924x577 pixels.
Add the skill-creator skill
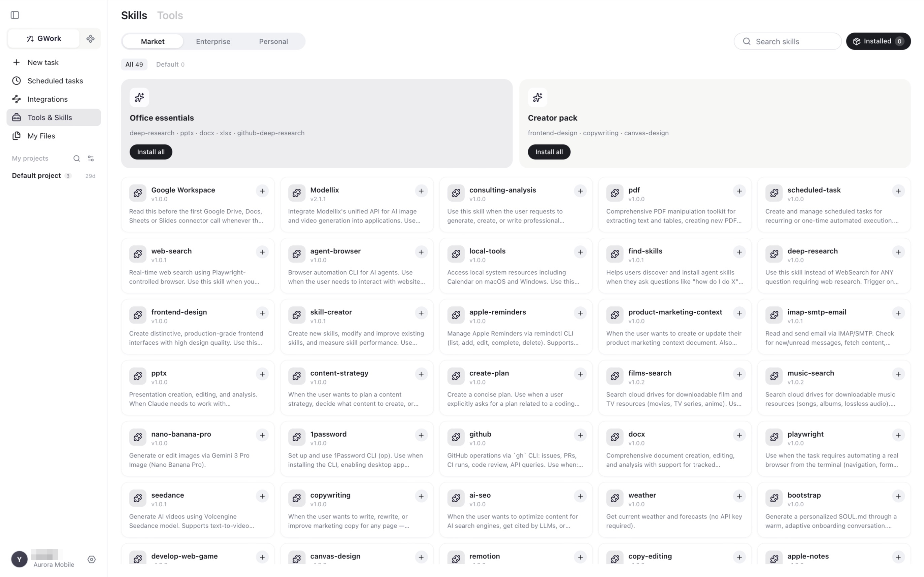tap(421, 313)
